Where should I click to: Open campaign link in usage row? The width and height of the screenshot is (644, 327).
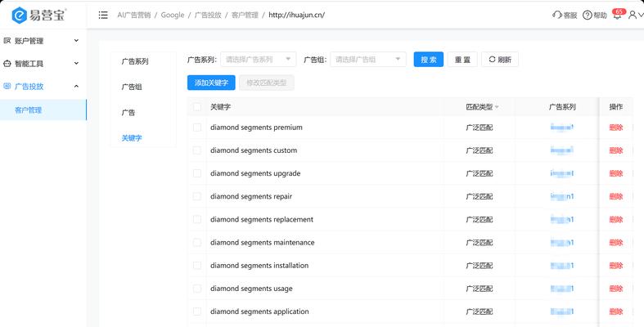click(x=562, y=289)
